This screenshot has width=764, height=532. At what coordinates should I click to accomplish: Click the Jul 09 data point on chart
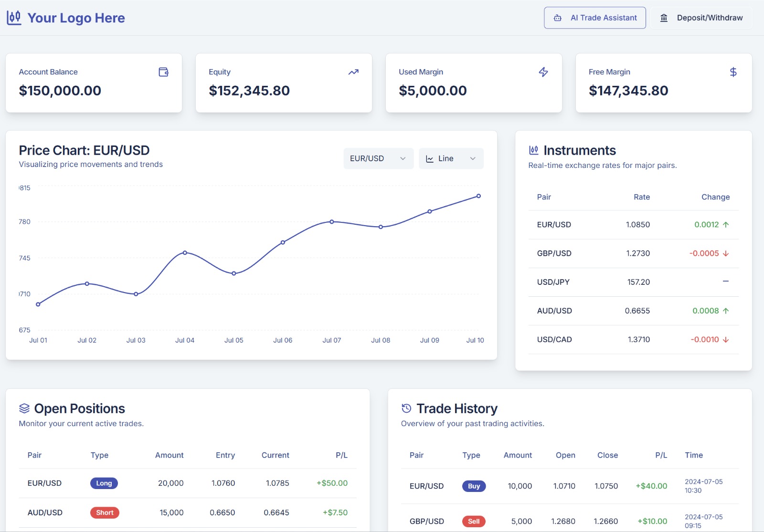(430, 211)
